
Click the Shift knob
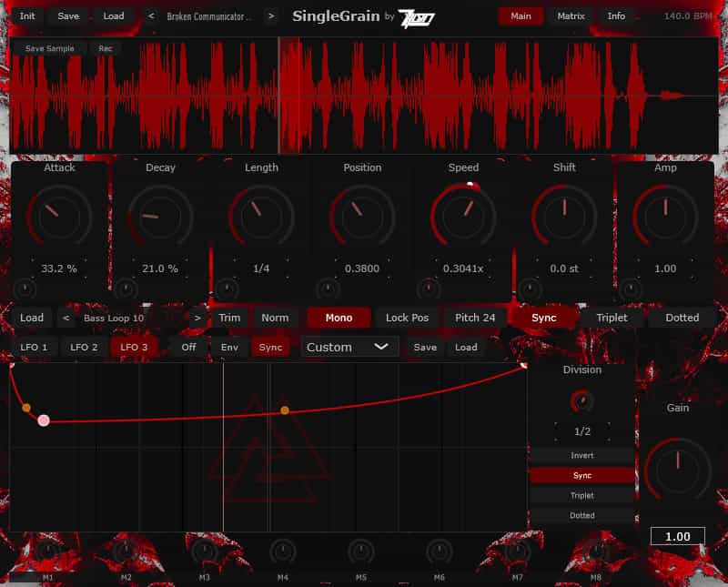point(564,216)
